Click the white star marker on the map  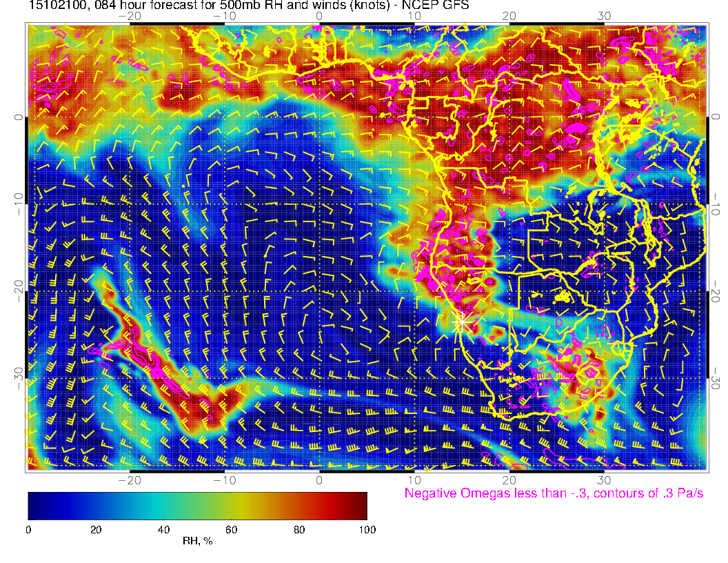click(463, 322)
